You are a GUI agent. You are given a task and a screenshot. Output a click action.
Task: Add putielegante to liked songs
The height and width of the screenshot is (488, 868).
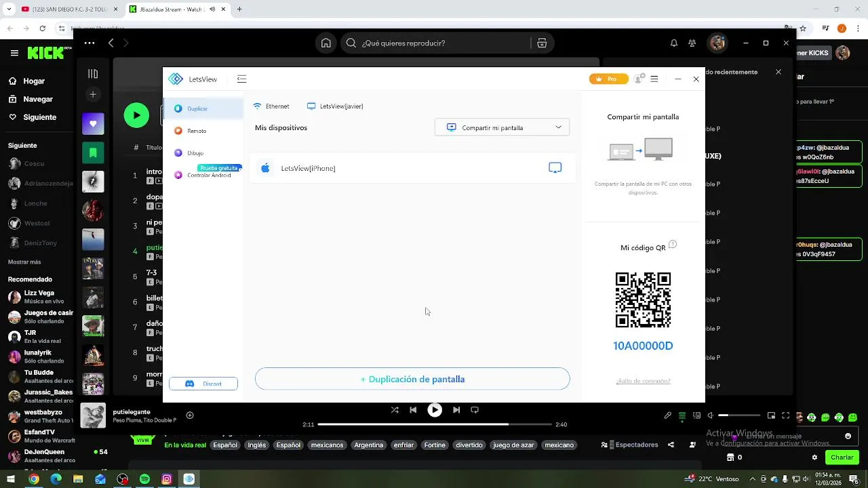tap(190, 415)
